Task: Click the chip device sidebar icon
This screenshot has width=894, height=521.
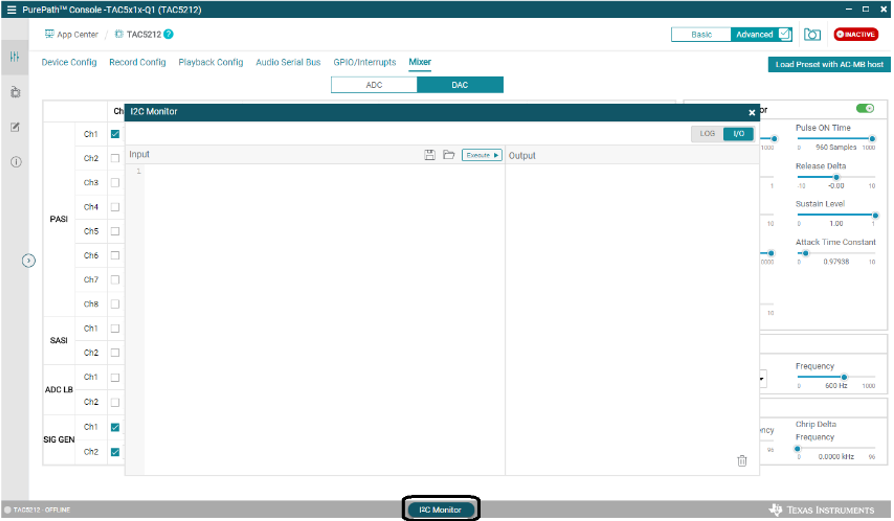Action: pos(15,92)
